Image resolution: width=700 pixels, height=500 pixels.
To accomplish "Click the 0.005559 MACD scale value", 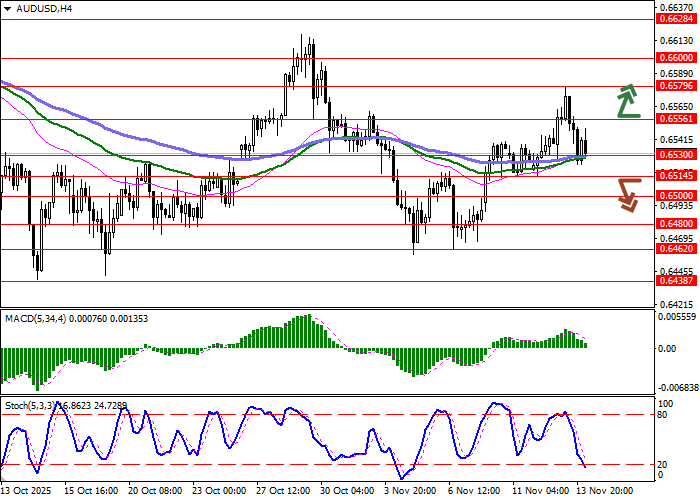I will tap(678, 317).
